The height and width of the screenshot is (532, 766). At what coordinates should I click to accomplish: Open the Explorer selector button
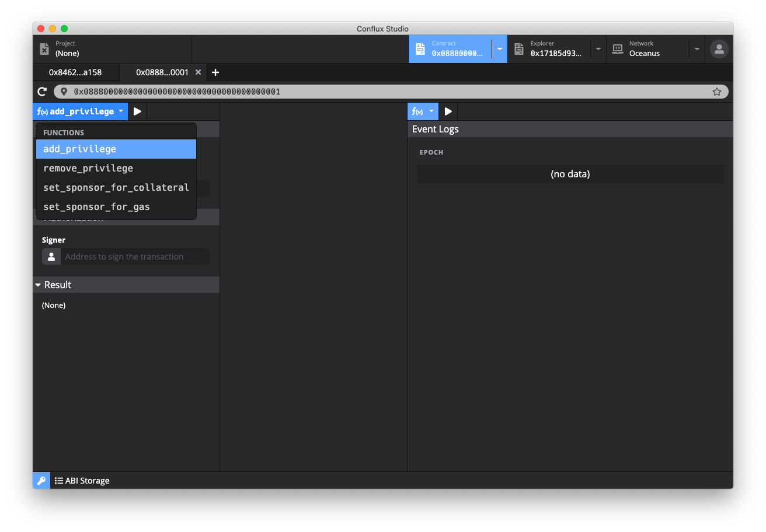tap(549, 49)
